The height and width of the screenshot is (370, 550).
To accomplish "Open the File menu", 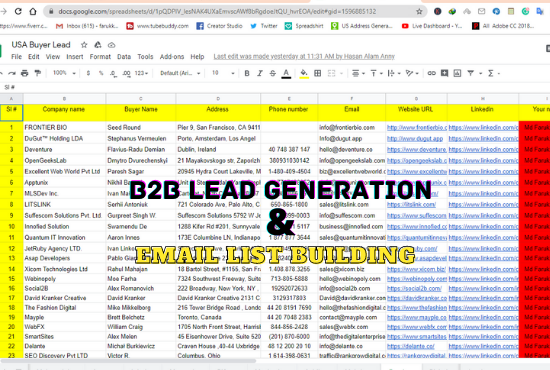I will click(x=16, y=57).
